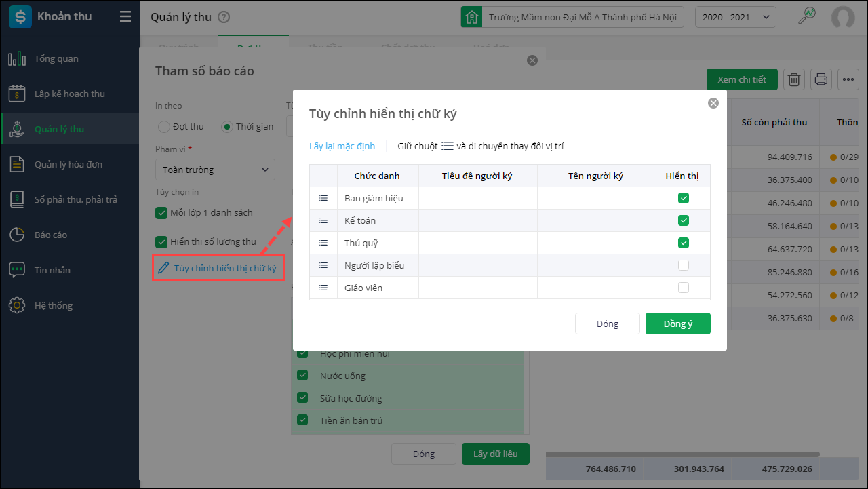This screenshot has height=489, width=868.
Task: Click Tên người ký field for Thủ quỹ
Action: pos(596,243)
